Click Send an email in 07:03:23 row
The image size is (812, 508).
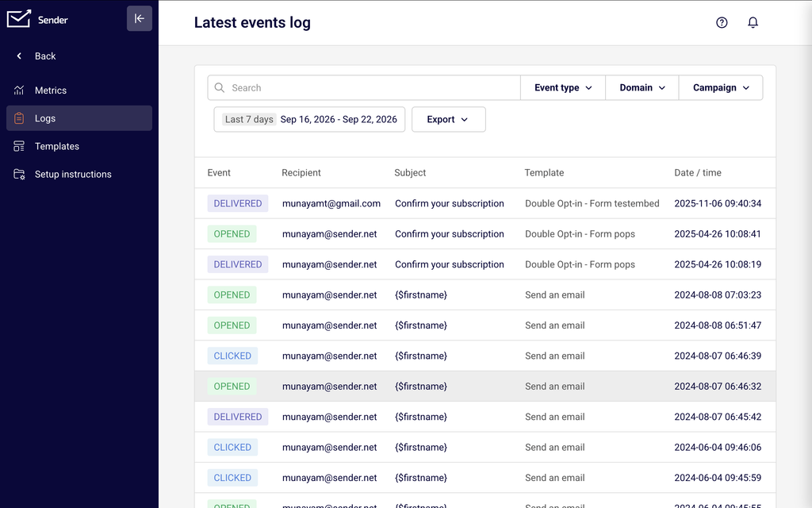pos(554,295)
